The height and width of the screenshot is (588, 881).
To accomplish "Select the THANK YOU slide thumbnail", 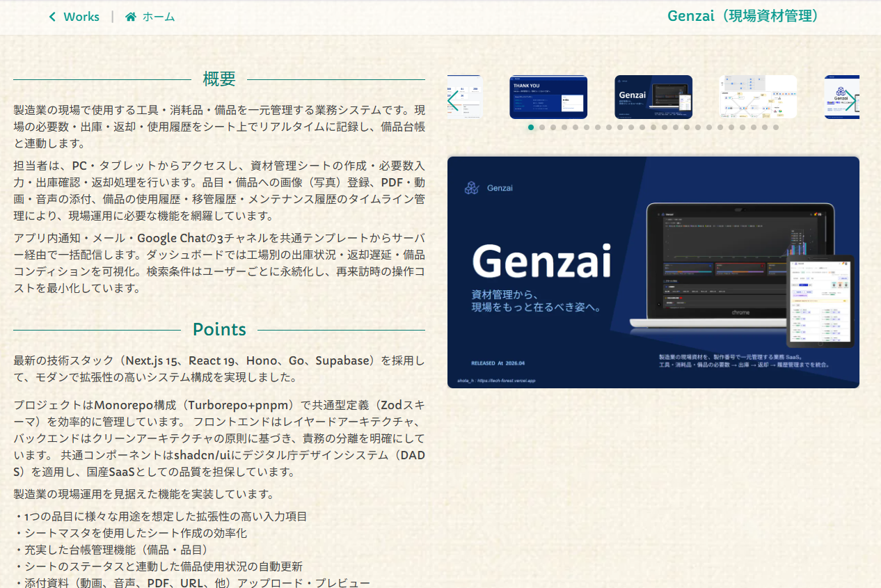I will [548, 97].
